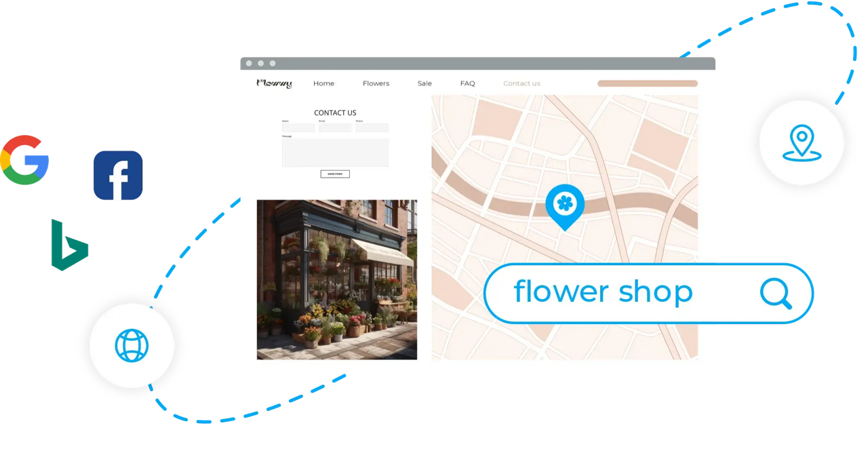Click the Flowery site logo

(x=274, y=83)
